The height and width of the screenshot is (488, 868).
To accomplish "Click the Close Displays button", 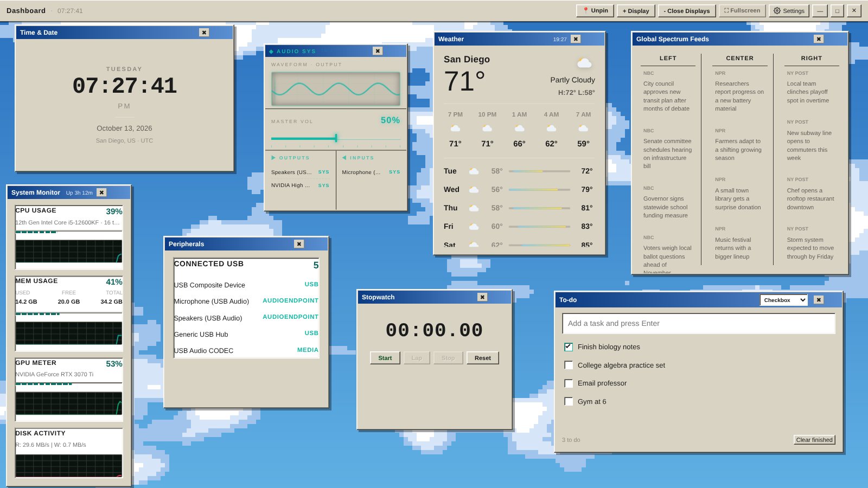I will [x=687, y=11].
